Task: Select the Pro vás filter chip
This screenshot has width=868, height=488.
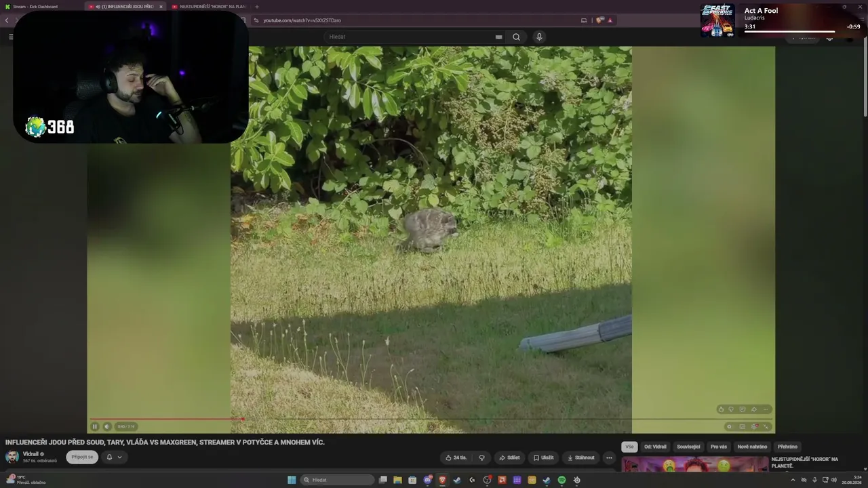Action: pos(719,447)
